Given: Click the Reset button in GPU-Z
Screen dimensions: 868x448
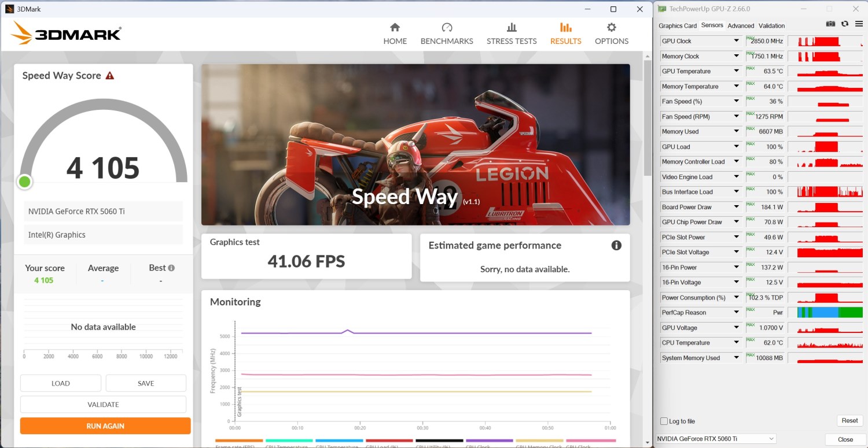Looking at the screenshot, I should pyautogui.click(x=849, y=421).
